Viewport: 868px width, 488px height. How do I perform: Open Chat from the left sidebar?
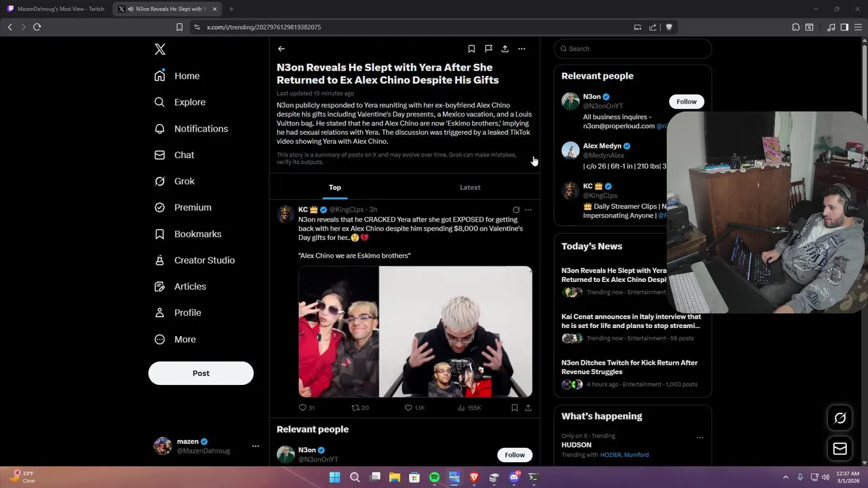pos(174,155)
